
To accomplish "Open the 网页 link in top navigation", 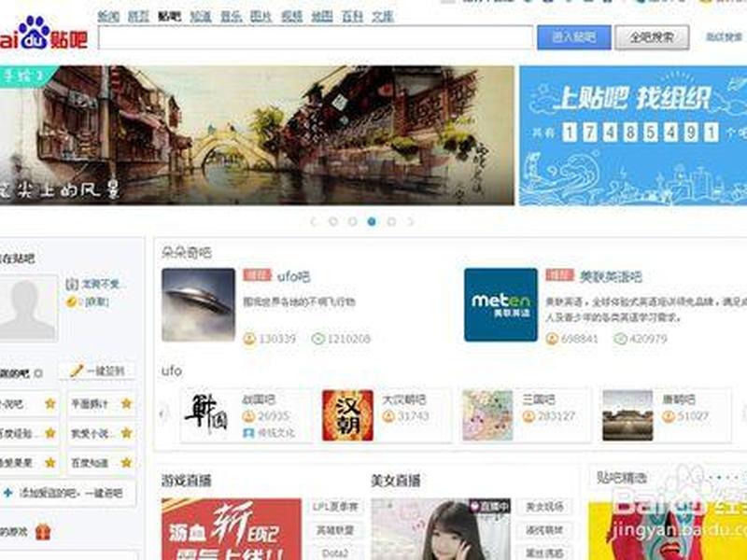I will pyautogui.click(x=138, y=17).
